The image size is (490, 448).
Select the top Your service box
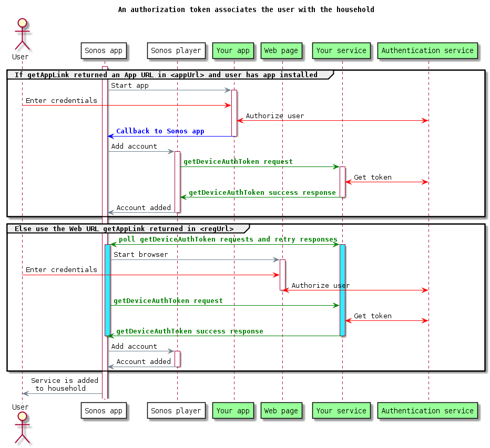coord(341,50)
